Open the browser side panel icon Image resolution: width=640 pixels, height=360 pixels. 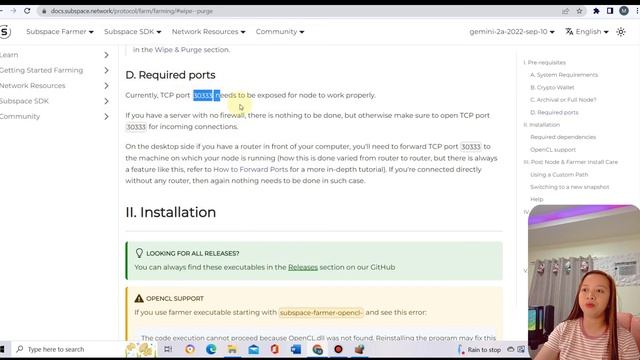click(610, 11)
